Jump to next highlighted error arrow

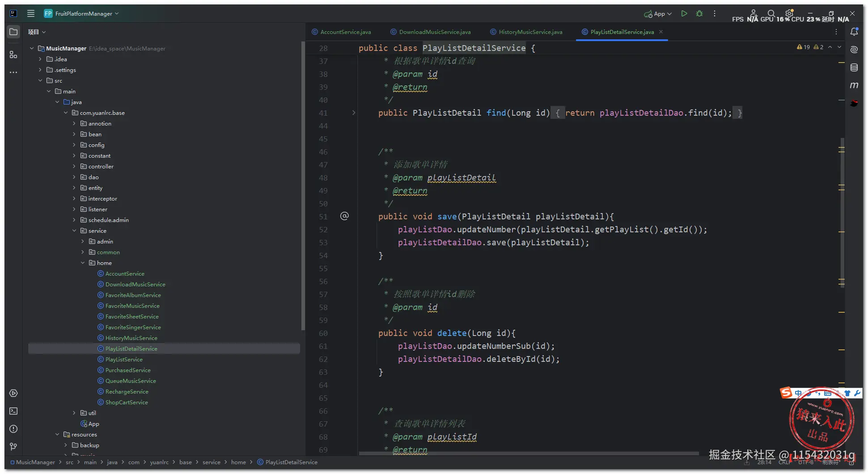click(x=839, y=47)
